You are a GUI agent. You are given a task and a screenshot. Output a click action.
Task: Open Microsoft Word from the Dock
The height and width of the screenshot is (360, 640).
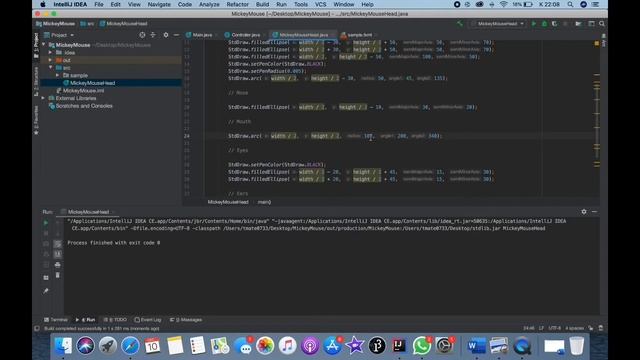476,346
